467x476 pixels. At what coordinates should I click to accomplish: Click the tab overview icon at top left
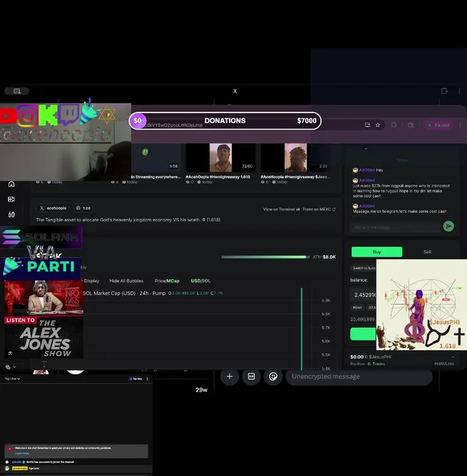pyautogui.click(x=17, y=91)
